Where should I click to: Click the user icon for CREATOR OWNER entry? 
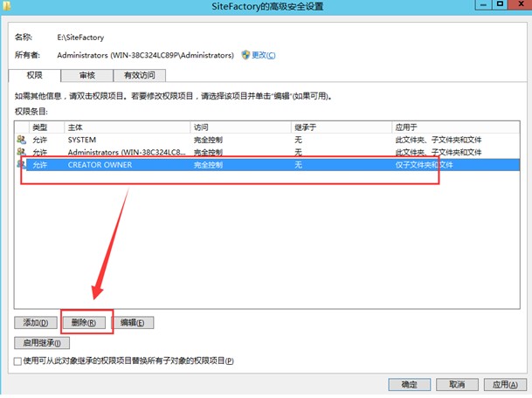pos(21,164)
